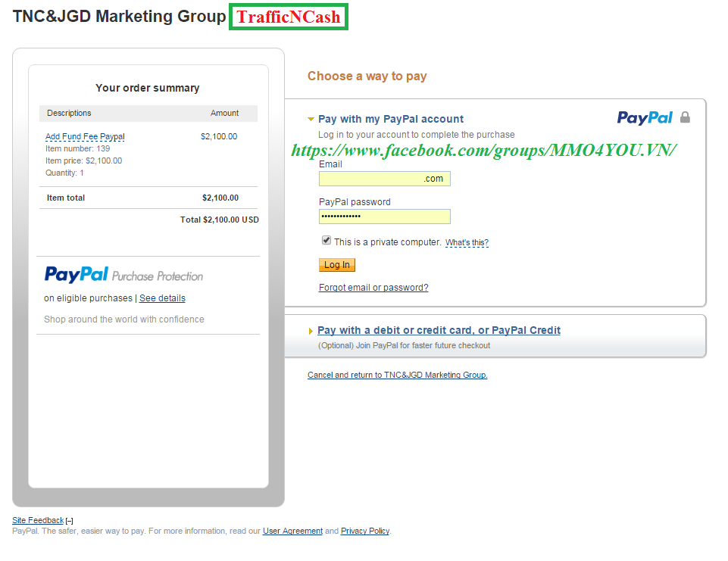Click the PayPal logo in payment panel
Image resolution: width=728 pixels, height=561 pixels.
pyautogui.click(x=645, y=117)
